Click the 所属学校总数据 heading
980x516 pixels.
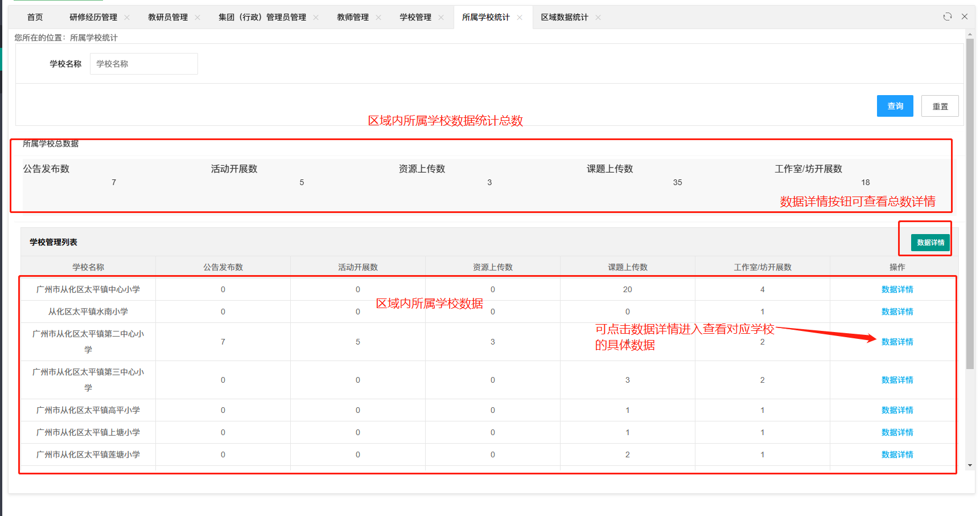click(x=51, y=144)
